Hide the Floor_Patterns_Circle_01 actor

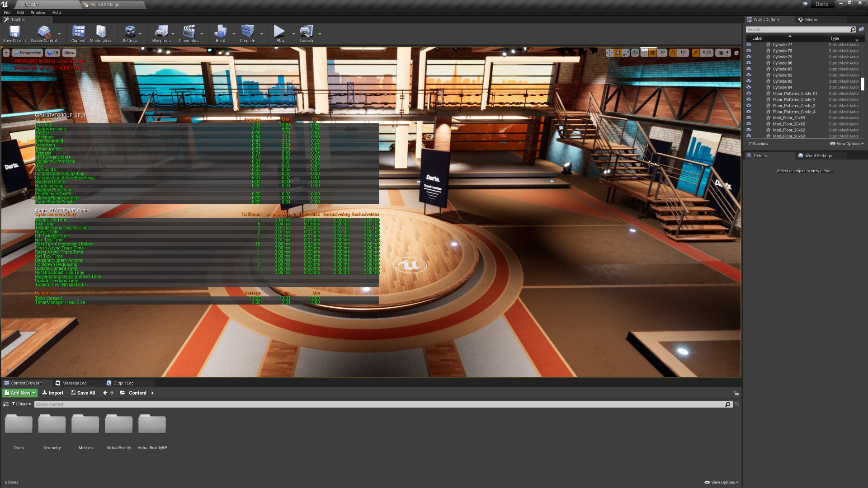click(x=750, y=93)
